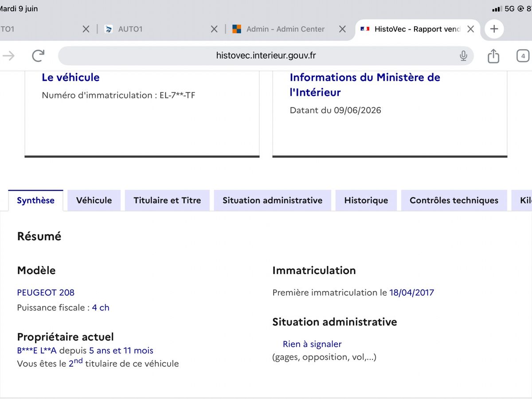This screenshot has height=399, width=532.
Task: Open the tab overview counter showing 4
Action: click(x=523, y=56)
